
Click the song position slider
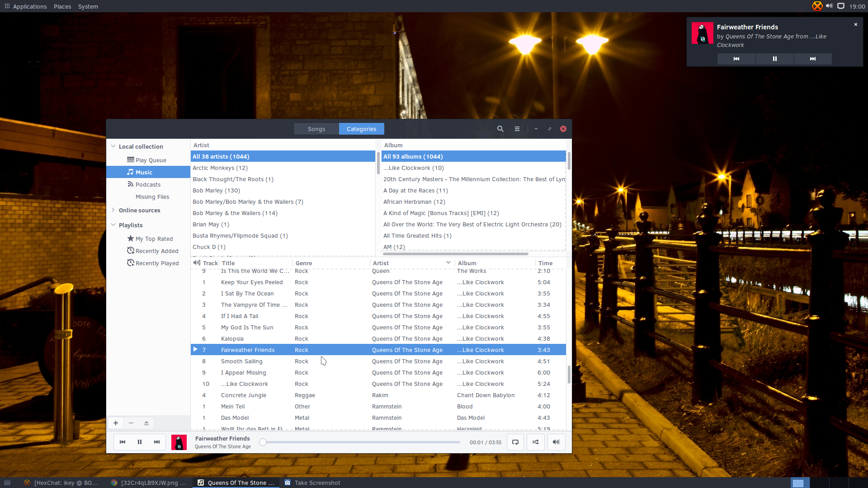tap(361, 442)
